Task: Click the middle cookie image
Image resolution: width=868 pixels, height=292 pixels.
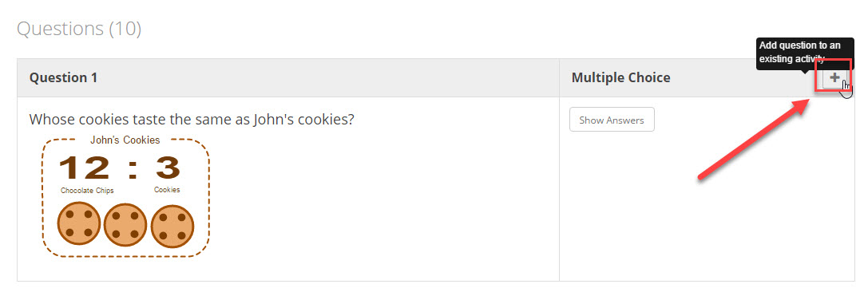Action: pyautogui.click(x=125, y=226)
